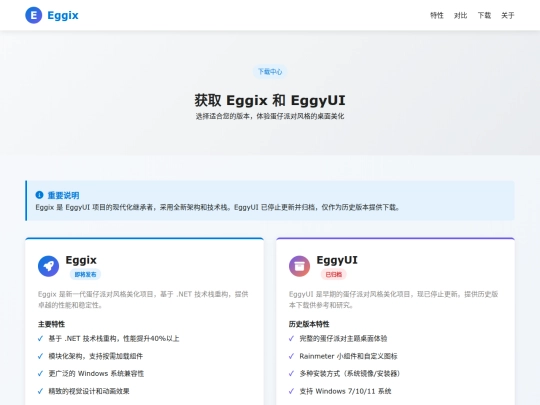Image resolution: width=540 pixels, height=405 pixels.
Task: Open the 关于 navigation item
Action: coord(508,15)
